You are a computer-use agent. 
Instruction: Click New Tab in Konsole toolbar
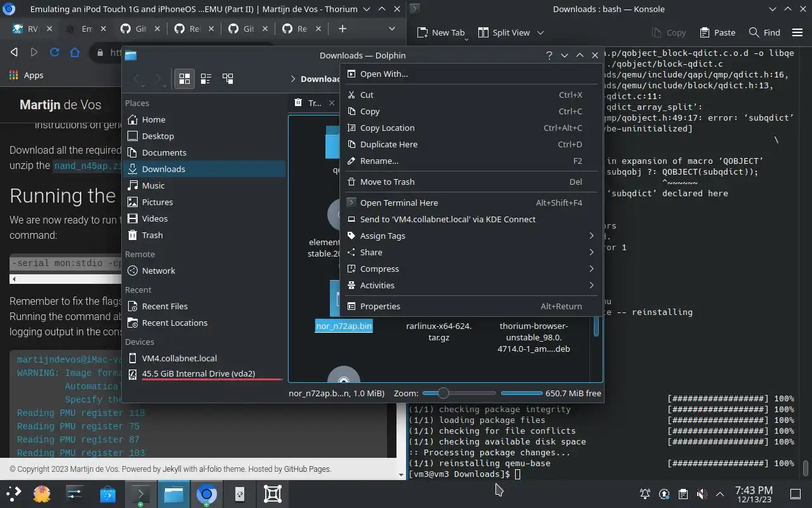pyautogui.click(x=441, y=32)
